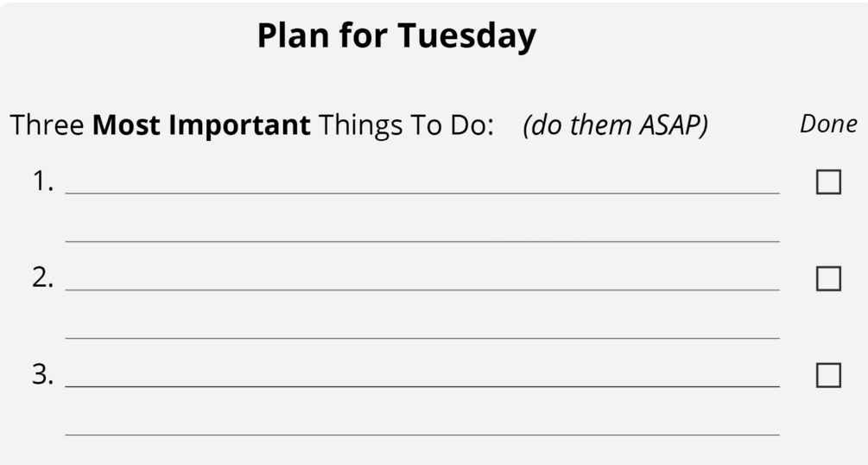This screenshot has height=465, width=868.
Task: Click the number "2." list marker
Action: point(43,278)
